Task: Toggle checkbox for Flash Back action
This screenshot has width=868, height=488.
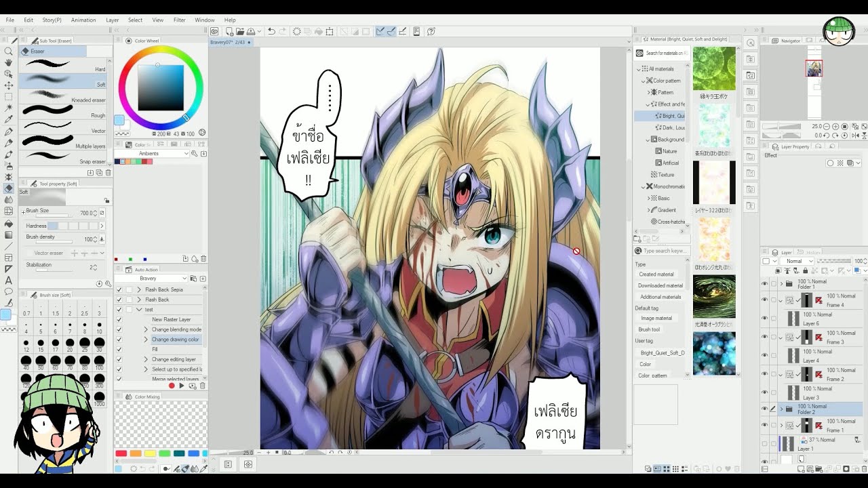Action: pyautogui.click(x=119, y=300)
